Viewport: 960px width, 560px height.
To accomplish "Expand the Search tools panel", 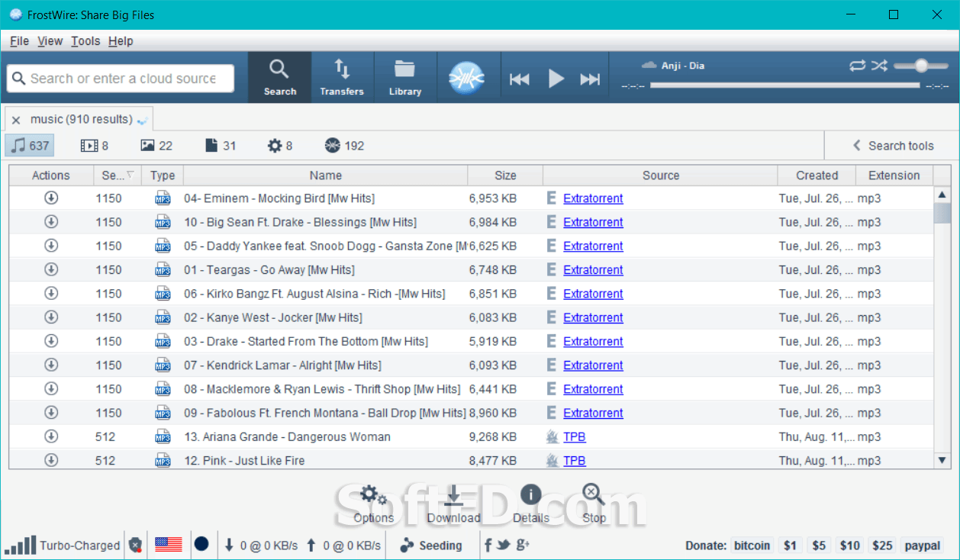I will (892, 146).
